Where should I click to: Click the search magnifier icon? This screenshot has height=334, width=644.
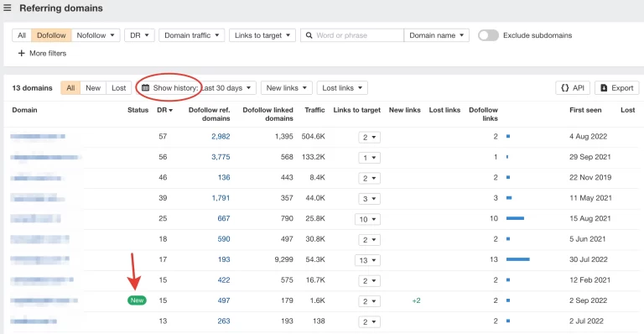point(309,35)
